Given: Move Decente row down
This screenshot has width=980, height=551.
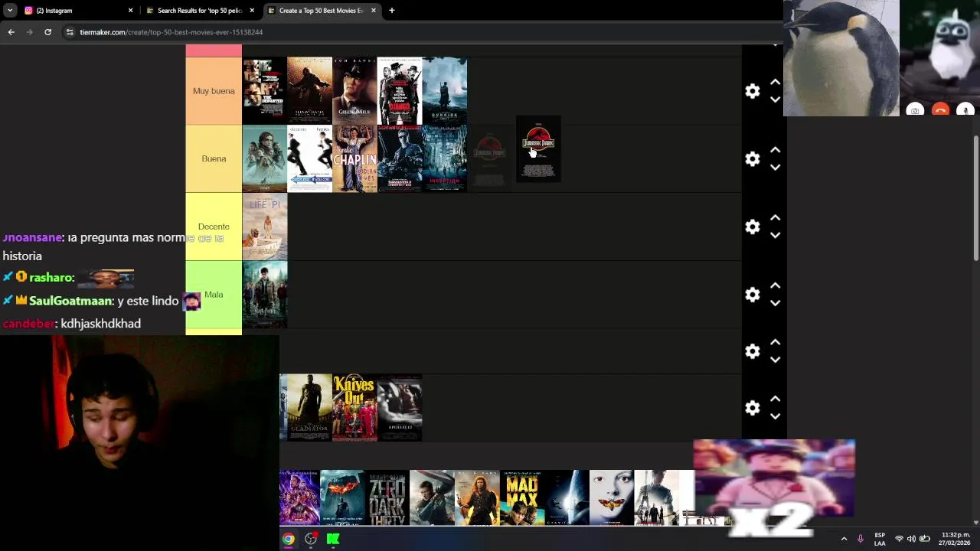Looking at the screenshot, I should (x=775, y=235).
